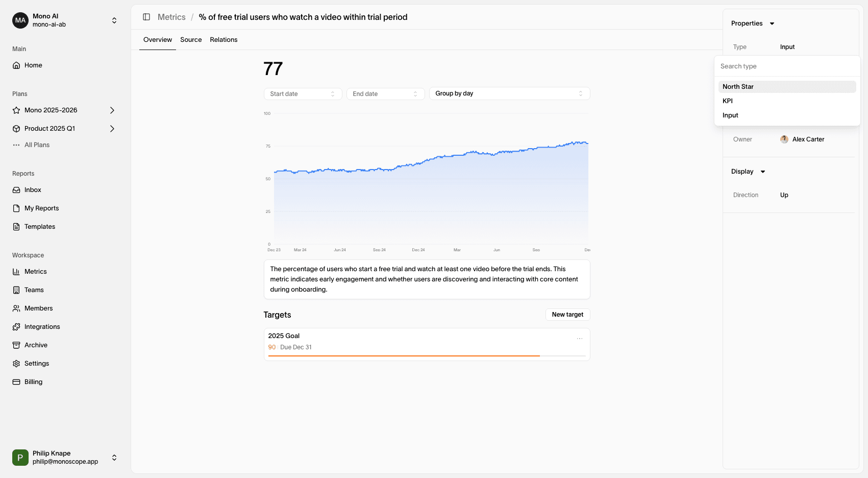Click the New target button
Screen dimensions: 868x478
[x=567, y=315]
